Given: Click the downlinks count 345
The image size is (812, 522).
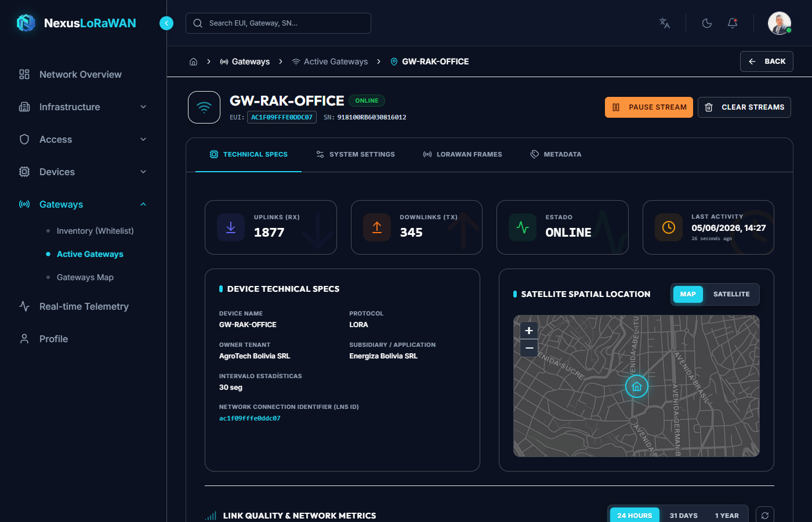Looking at the screenshot, I should [411, 233].
